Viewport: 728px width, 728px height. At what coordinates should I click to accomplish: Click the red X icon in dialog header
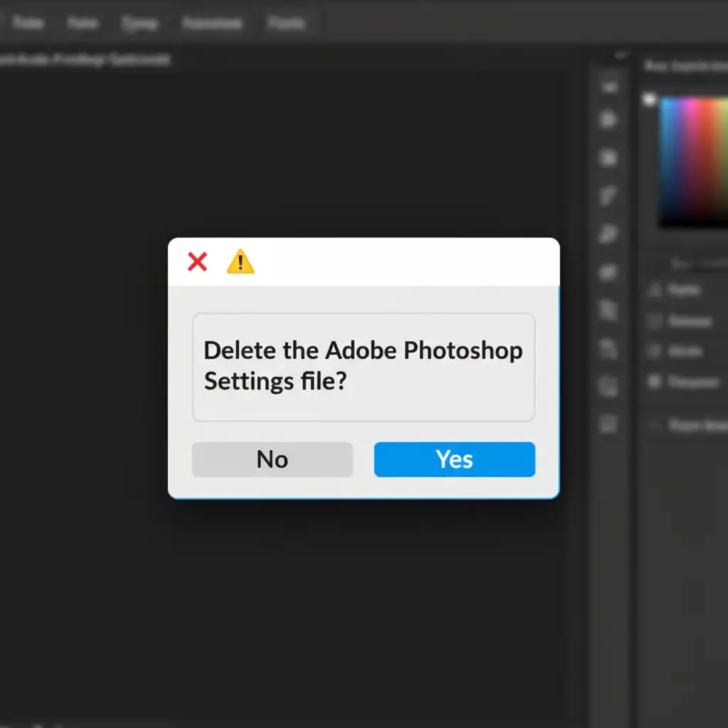point(197,262)
